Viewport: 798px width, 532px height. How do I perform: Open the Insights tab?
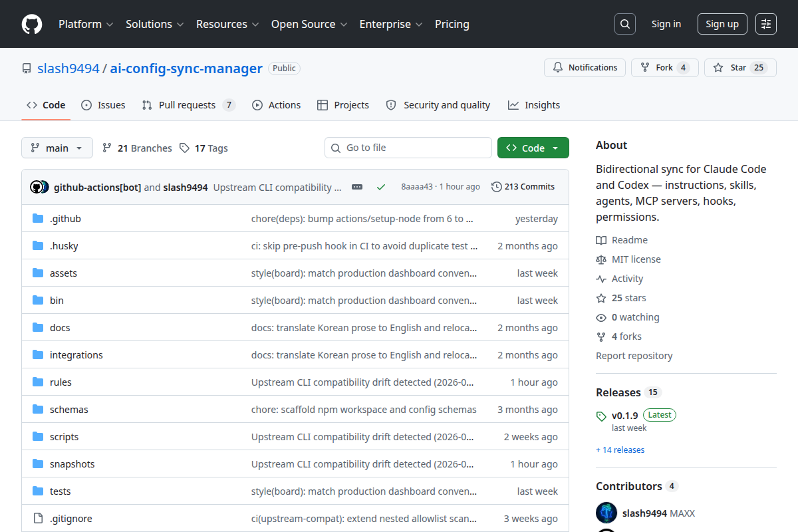[x=534, y=105]
